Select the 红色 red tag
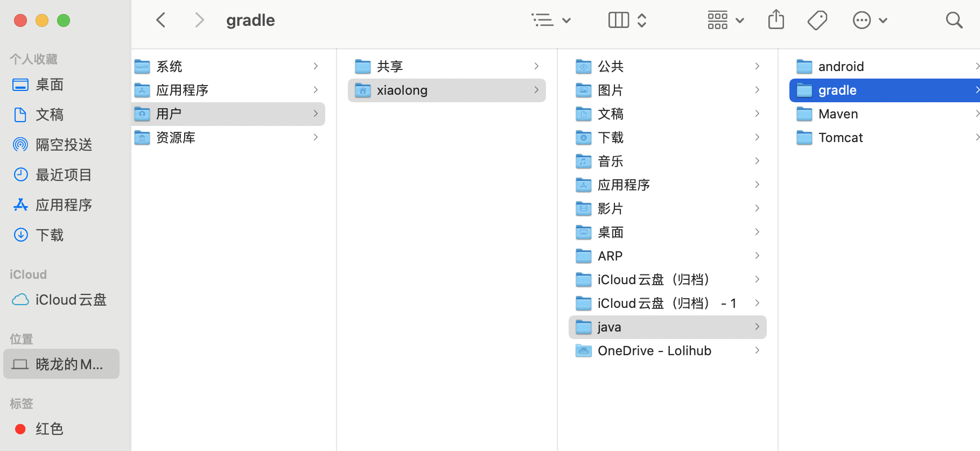This screenshot has width=980, height=451. [49, 429]
